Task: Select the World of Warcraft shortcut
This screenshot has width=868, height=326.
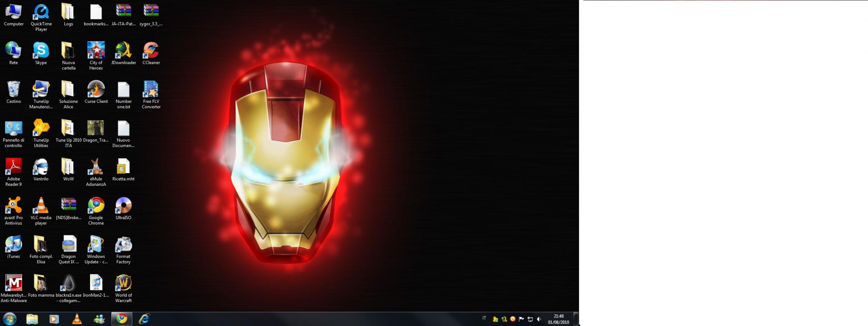Action: (123, 289)
